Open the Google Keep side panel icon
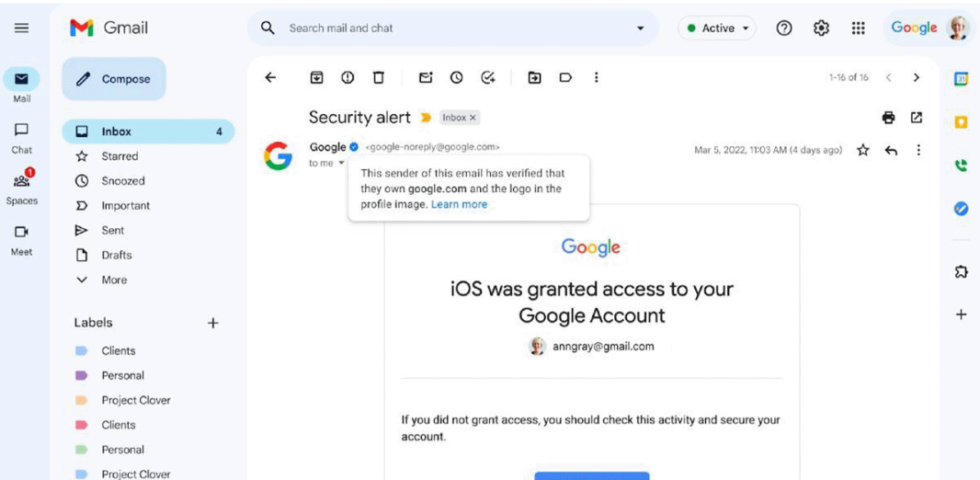Viewport: 980px width, 480px height. coord(962,122)
